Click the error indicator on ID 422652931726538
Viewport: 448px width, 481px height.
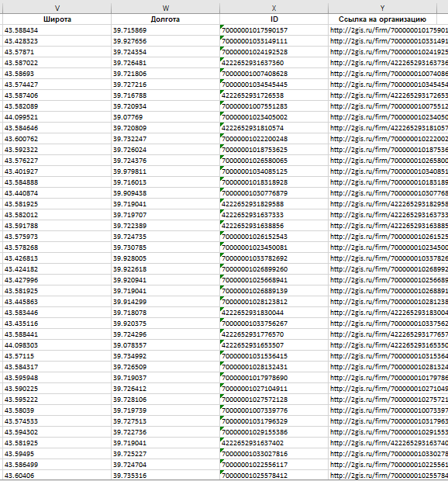click(222, 92)
